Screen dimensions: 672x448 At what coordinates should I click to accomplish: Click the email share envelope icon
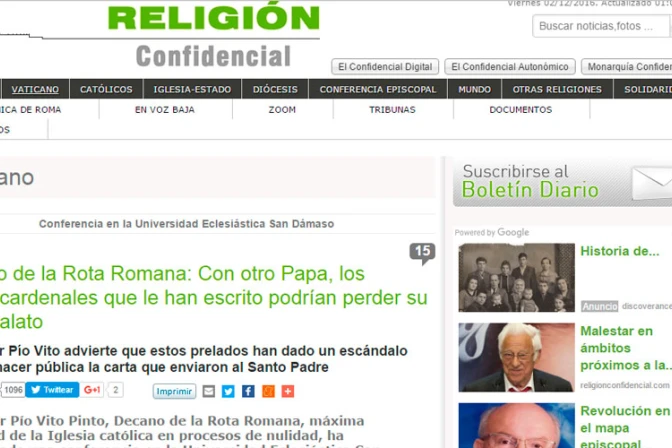(x=208, y=391)
